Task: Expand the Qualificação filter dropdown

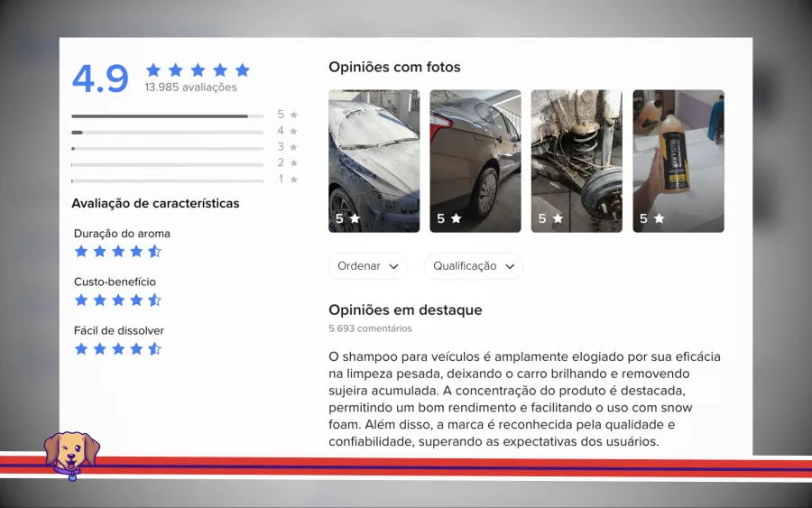Action: tap(474, 266)
